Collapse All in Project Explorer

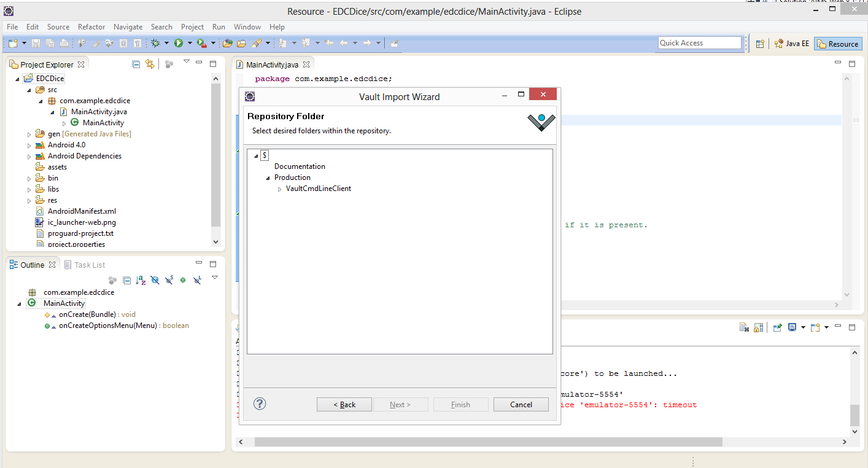(136, 64)
